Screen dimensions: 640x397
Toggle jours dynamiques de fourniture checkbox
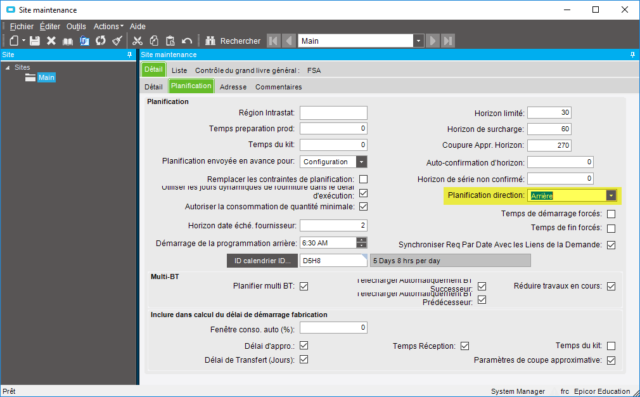click(363, 193)
